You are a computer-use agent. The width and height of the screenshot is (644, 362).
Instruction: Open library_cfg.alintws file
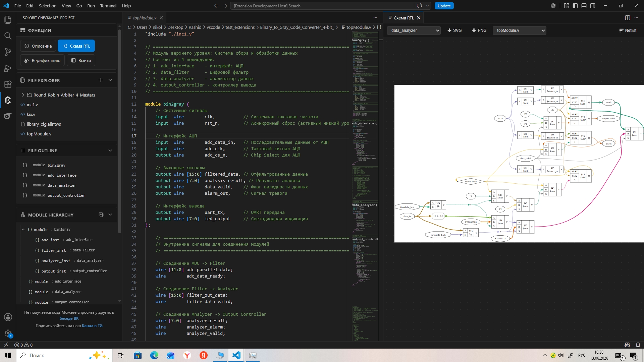[44, 124]
